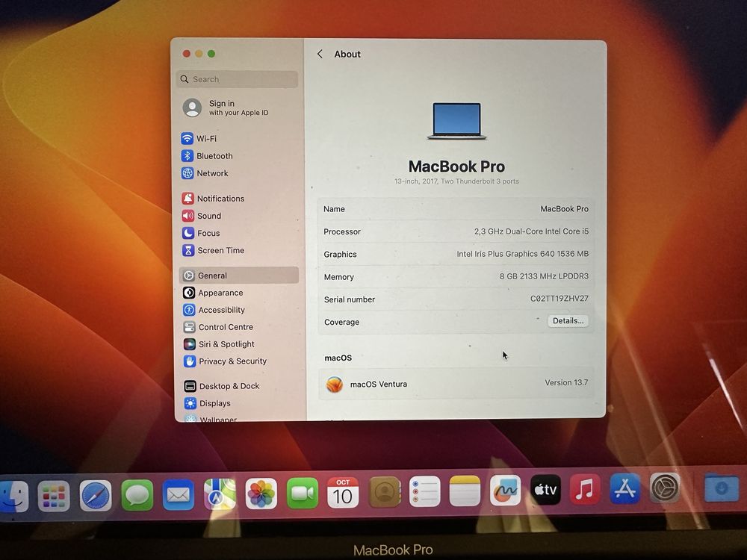Open Mail from the Dock
Image resolution: width=747 pixels, height=560 pixels.
click(x=179, y=495)
